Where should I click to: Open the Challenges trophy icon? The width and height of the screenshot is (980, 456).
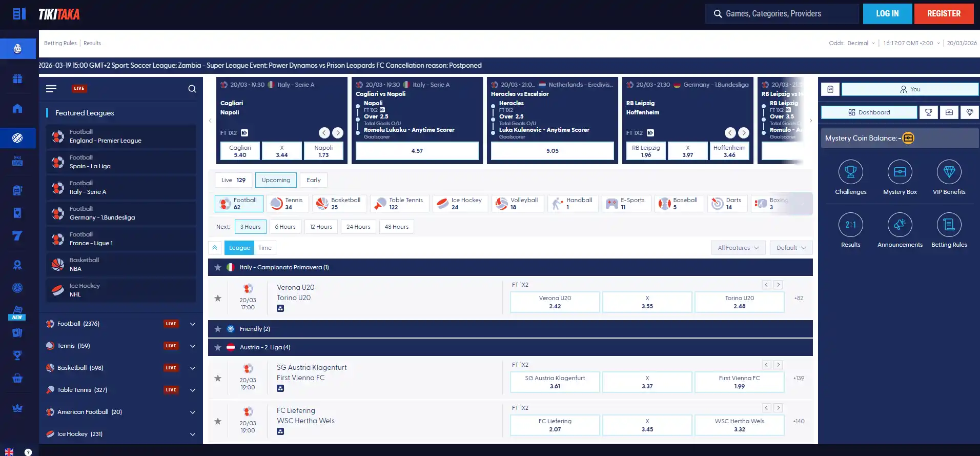click(850, 172)
